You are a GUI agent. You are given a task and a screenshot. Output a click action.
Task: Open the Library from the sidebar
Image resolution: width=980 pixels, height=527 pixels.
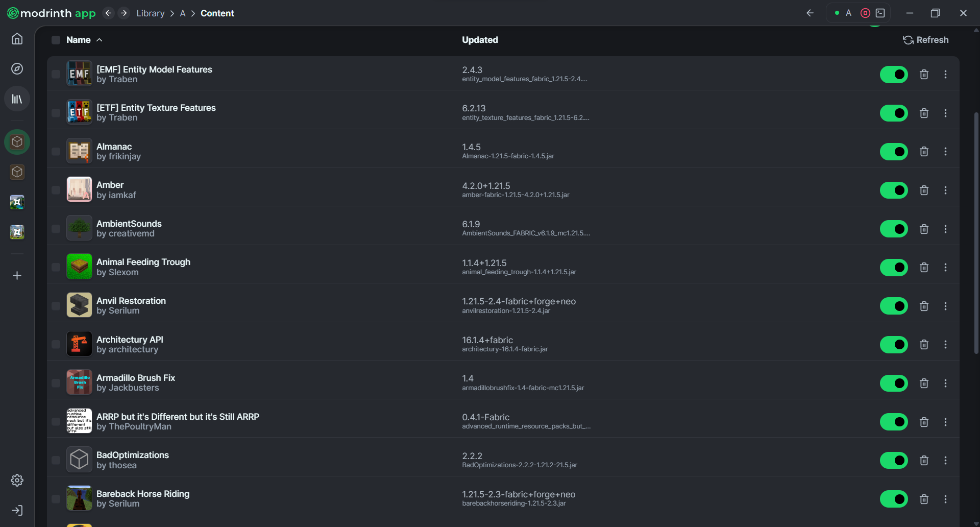17,99
